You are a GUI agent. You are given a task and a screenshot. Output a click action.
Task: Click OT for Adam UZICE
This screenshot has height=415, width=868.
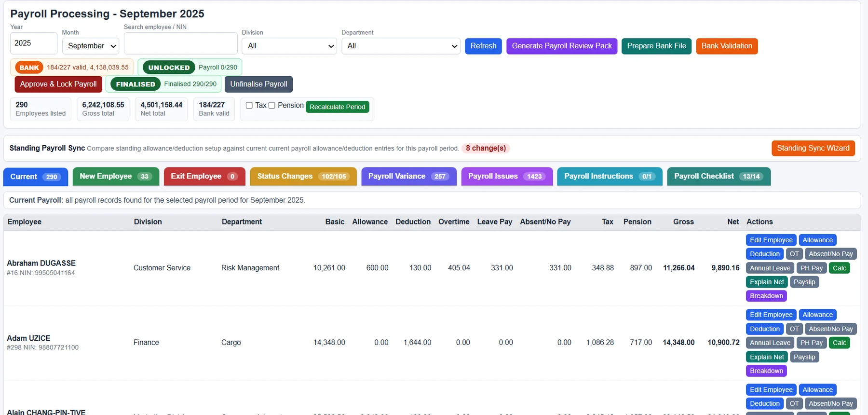(x=794, y=329)
